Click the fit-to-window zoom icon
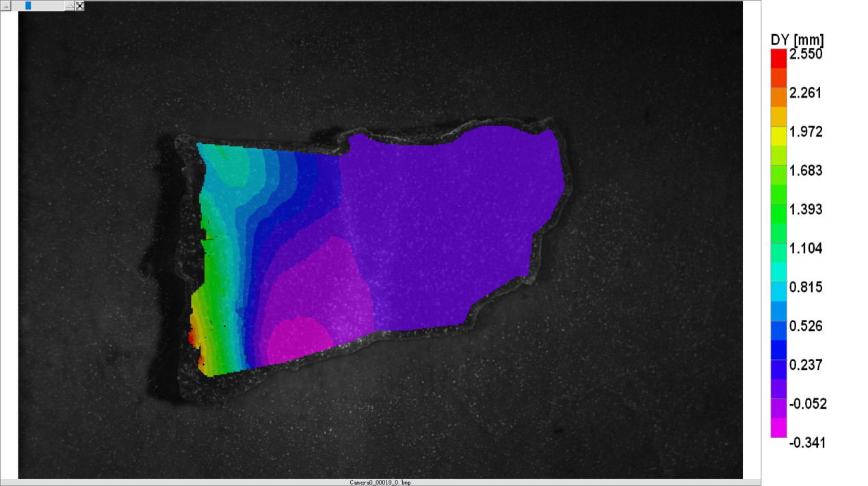This screenshot has width=868, height=486. pos(80,5)
